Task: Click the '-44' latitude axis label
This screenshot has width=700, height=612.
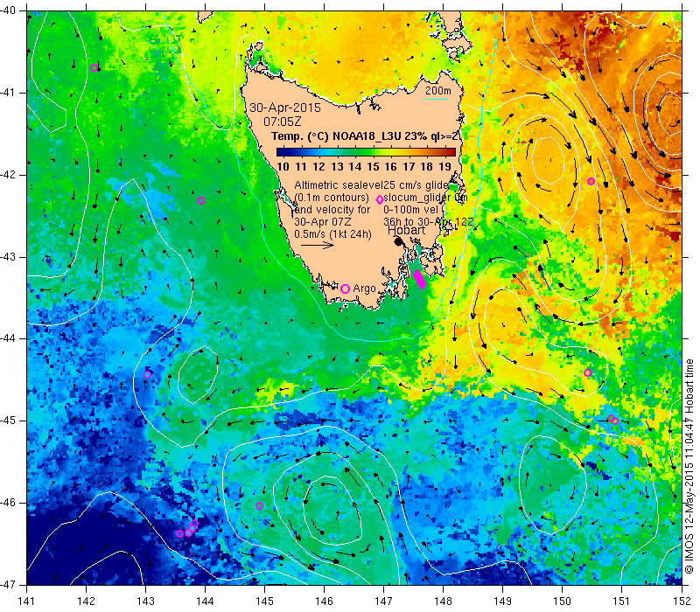Action: 8,338
